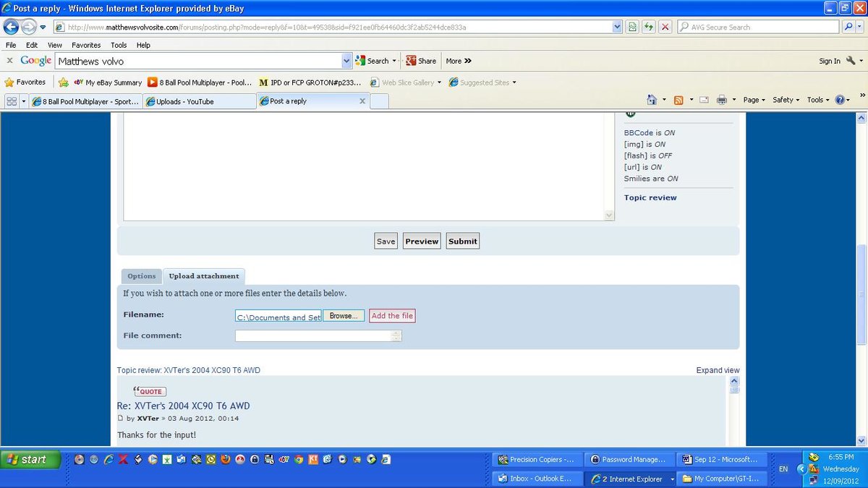The width and height of the screenshot is (868, 488).
Task: Click the browser Back arrow button
Action: (x=11, y=27)
